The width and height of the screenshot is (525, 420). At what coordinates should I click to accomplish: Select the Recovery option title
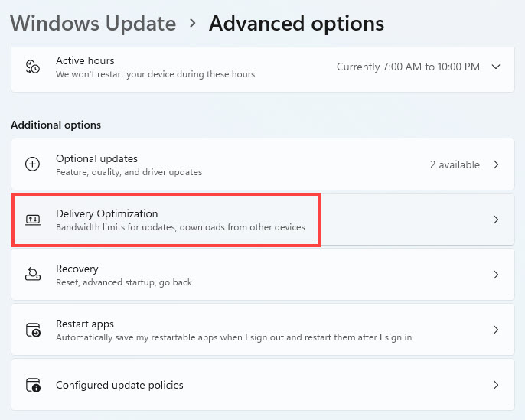pos(77,269)
